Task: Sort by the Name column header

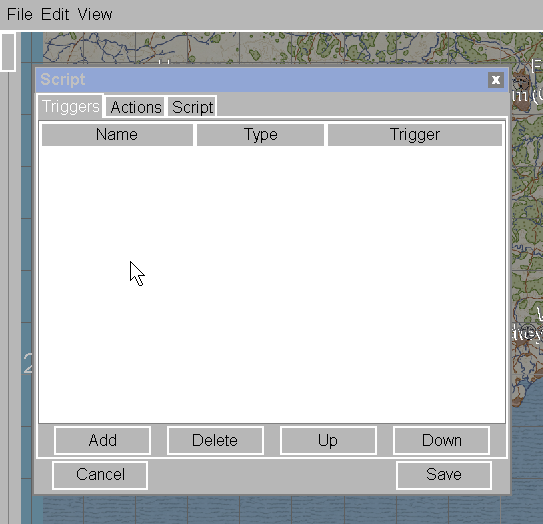Action: (117, 135)
